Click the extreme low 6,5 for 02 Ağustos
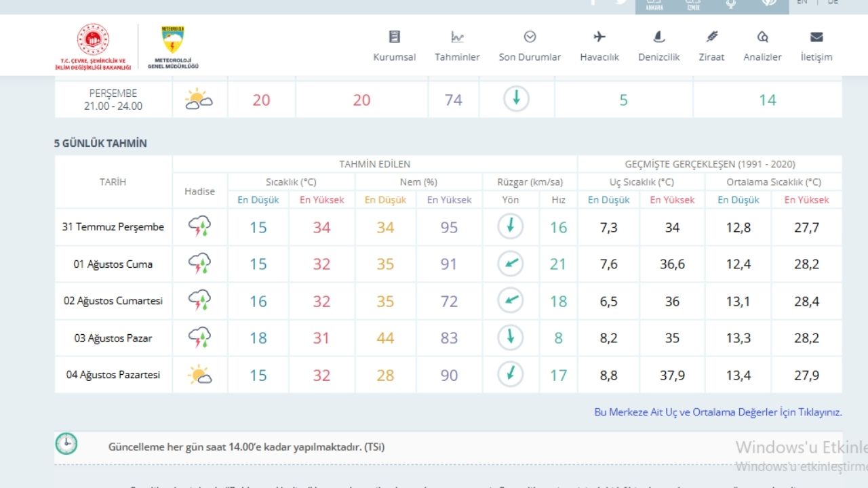Viewport: 868px width, 488px height. coord(609,301)
